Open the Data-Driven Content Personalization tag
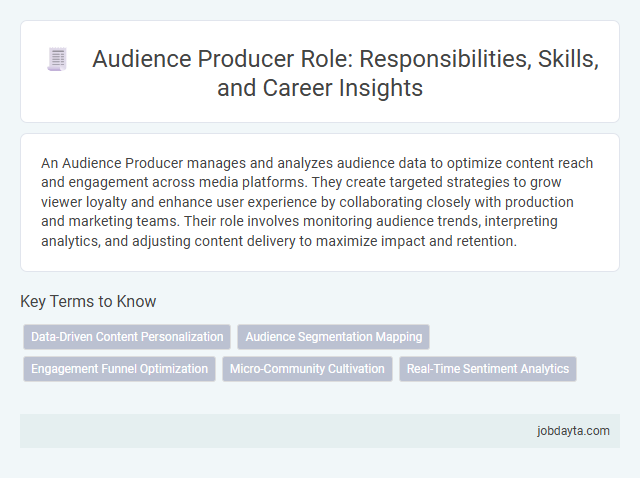 127,337
